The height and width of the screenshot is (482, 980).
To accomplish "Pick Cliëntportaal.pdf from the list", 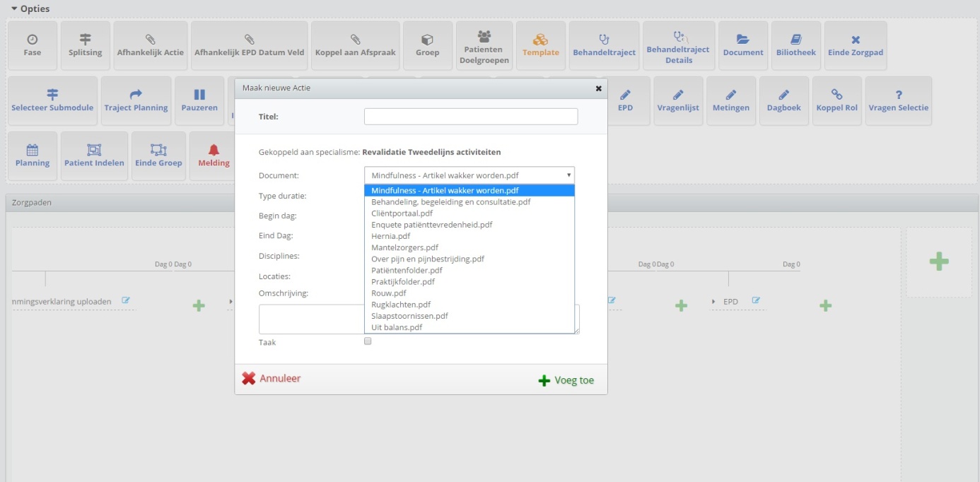I will (x=469, y=213).
